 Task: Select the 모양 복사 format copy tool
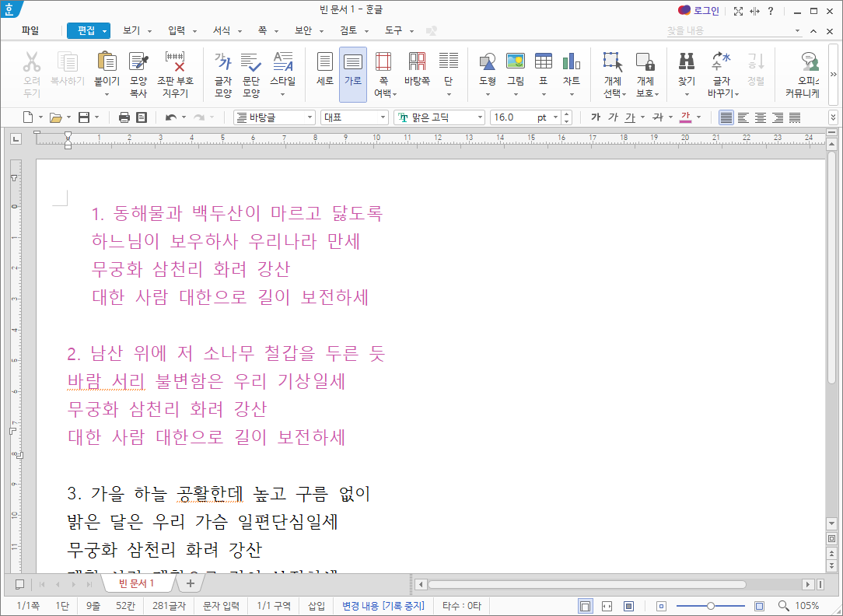138,74
